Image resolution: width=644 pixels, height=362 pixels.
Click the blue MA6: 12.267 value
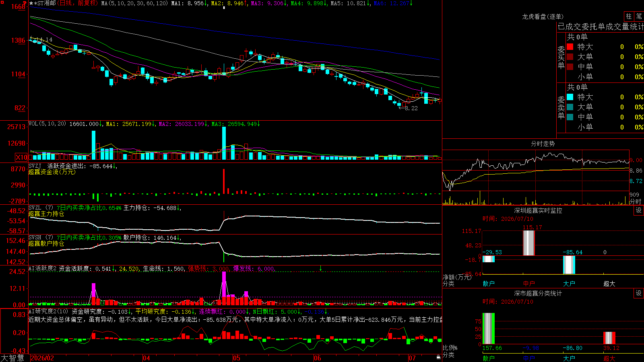pyautogui.click(x=393, y=3)
